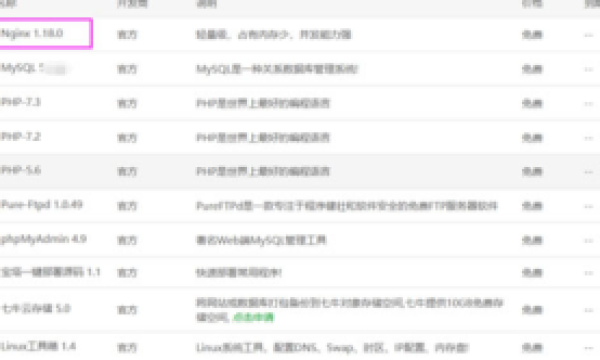Open 七牛云存储 5.0 plugin entry
The height and width of the screenshot is (360, 600).
click(36, 308)
